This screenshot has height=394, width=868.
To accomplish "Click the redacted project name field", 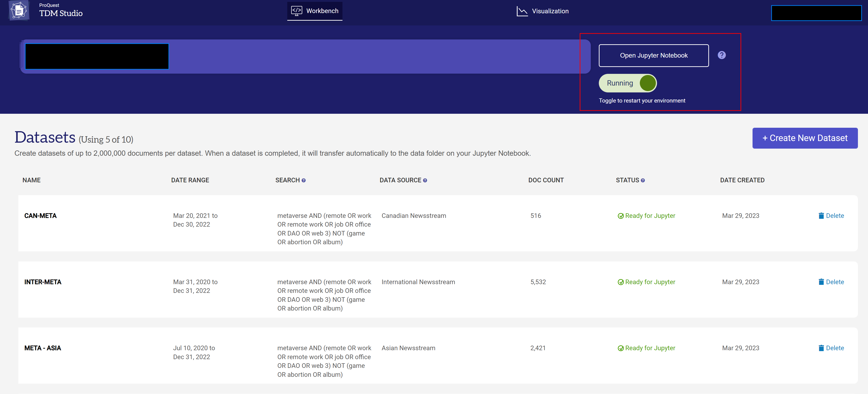I will [x=97, y=56].
